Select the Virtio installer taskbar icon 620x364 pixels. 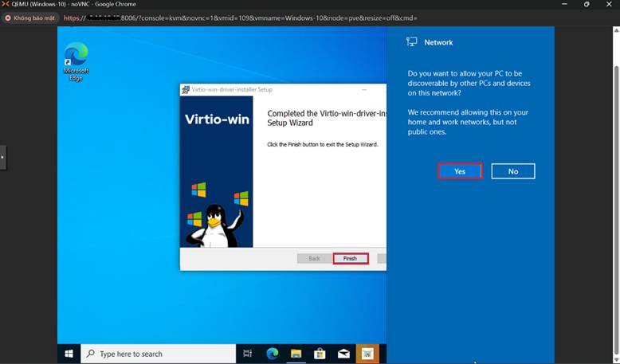pos(367,354)
